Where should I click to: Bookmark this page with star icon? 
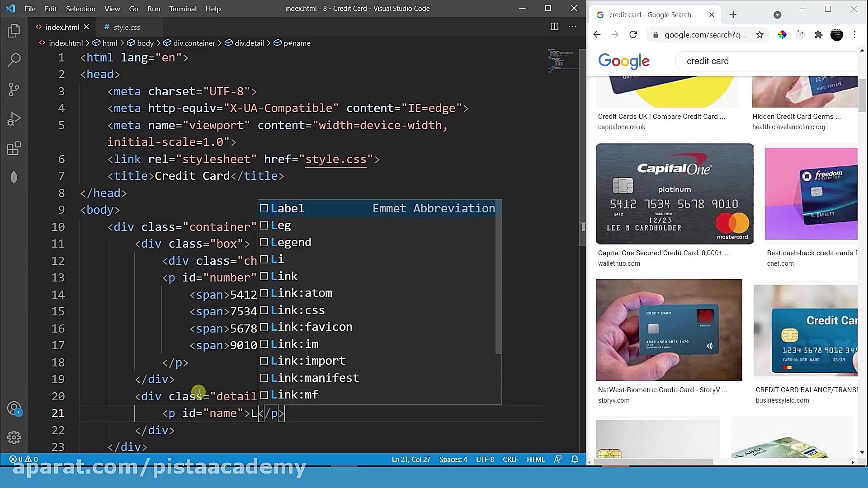click(759, 35)
